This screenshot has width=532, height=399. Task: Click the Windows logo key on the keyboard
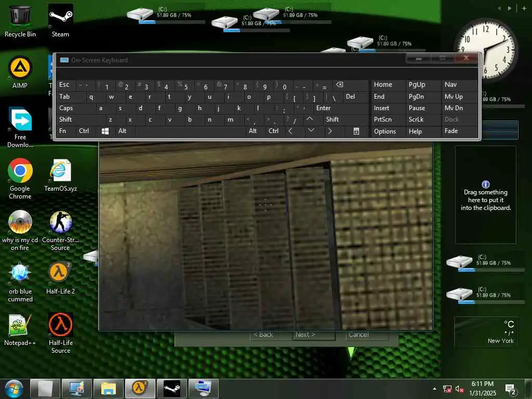(105, 131)
